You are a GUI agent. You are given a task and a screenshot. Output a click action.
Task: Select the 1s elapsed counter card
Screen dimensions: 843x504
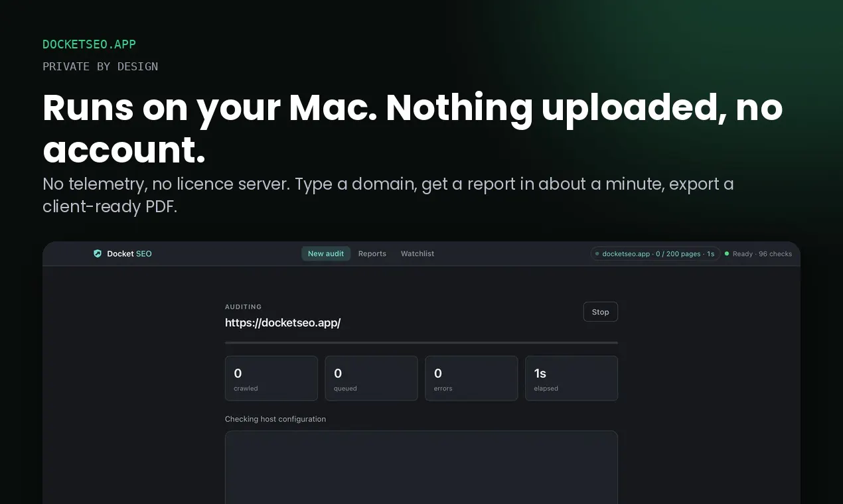[x=572, y=378]
